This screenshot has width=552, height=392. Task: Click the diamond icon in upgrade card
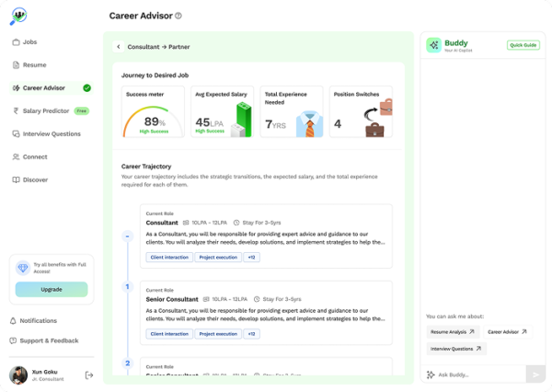pos(23,268)
